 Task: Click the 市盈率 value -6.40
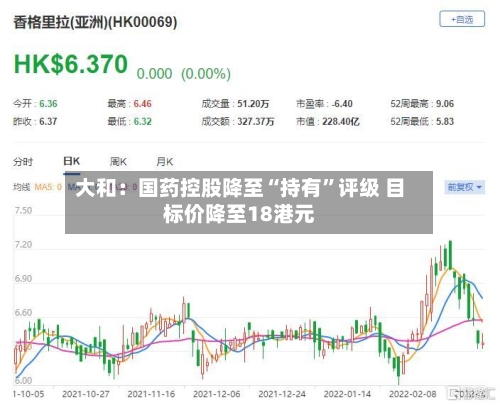point(342,104)
